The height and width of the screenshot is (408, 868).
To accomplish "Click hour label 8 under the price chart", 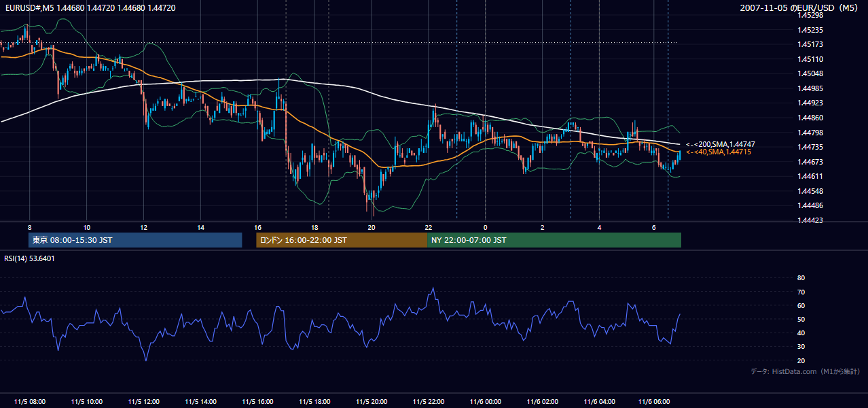I will pyautogui.click(x=29, y=227).
